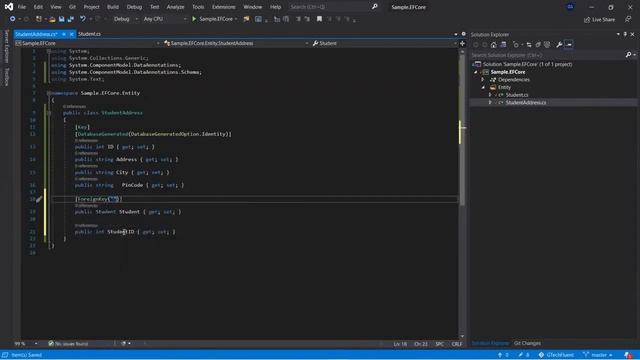Image resolution: width=640 pixels, height=360 pixels.
Task: Click the New Project toolbar icon
Action: tap(39, 19)
